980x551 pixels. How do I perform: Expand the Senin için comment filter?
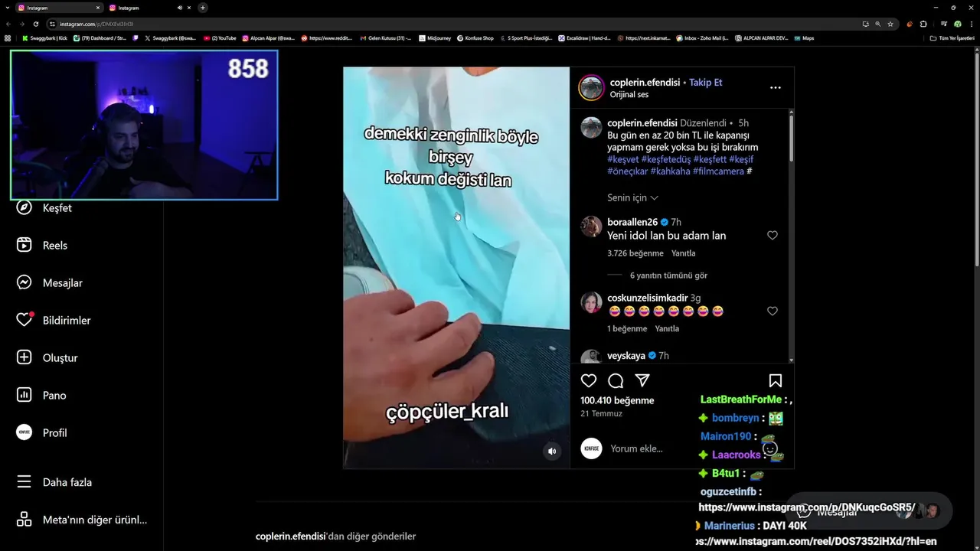point(632,197)
